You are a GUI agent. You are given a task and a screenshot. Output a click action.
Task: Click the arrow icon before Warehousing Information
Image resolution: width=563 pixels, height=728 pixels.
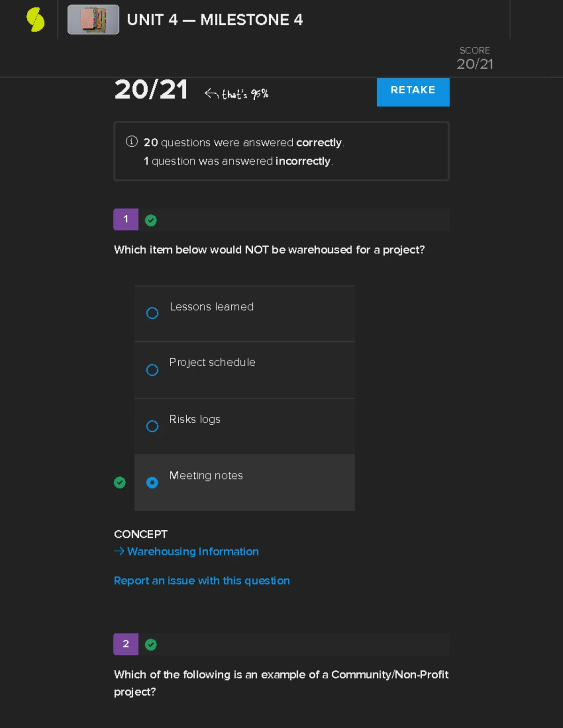(x=119, y=551)
